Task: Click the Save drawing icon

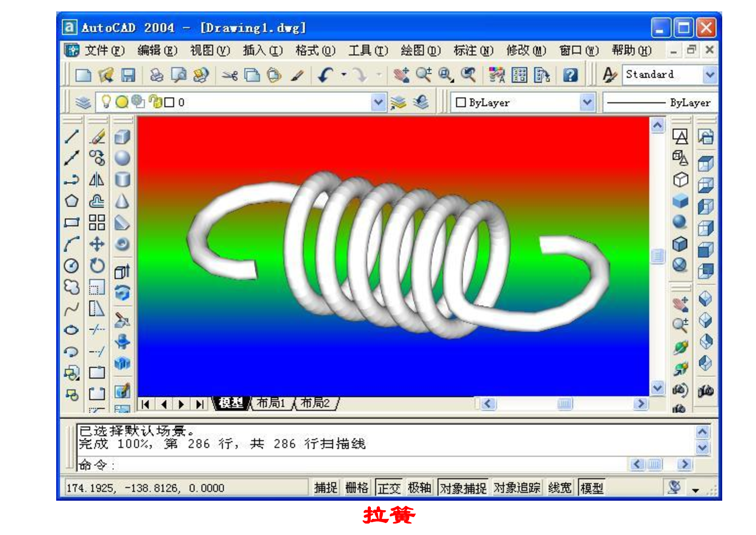Action: tap(128, 75)
